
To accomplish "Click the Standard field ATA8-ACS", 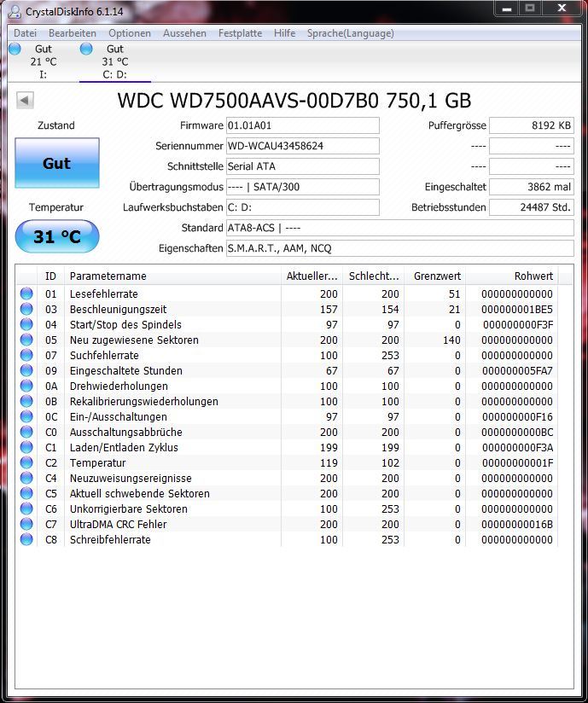I will (x=400, y=228).
